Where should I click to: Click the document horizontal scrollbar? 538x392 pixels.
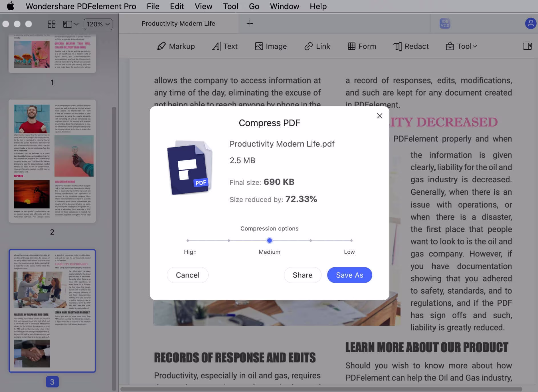[321, 389]
